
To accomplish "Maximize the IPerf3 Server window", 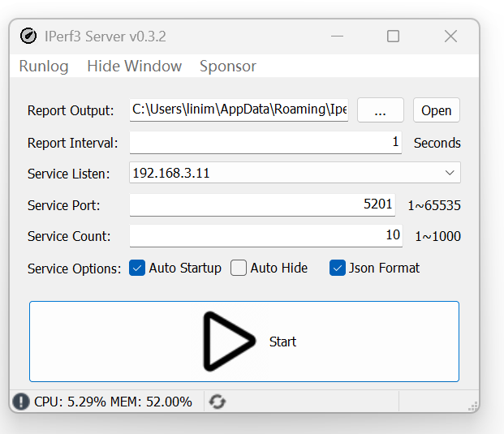I will coord(394,37).
